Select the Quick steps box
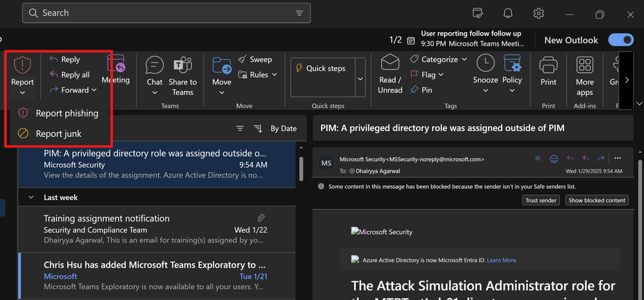The image size is (644, 300). pos(322,77)
